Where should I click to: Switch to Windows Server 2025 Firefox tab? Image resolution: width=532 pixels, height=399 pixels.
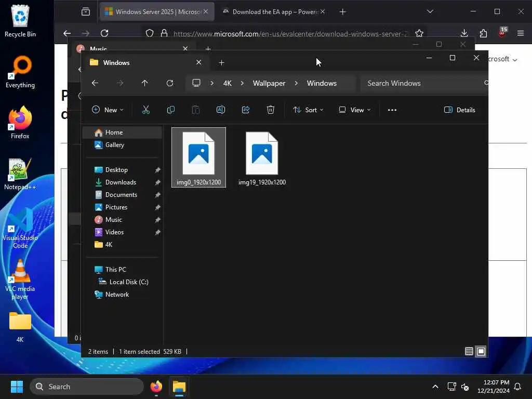tap(157, 11)
